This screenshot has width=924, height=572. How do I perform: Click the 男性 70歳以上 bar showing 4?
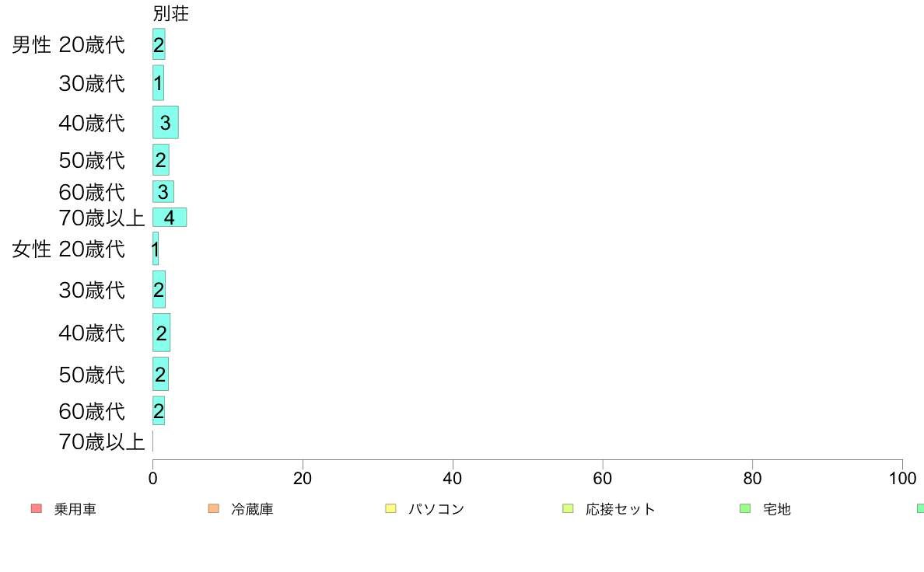170,218
